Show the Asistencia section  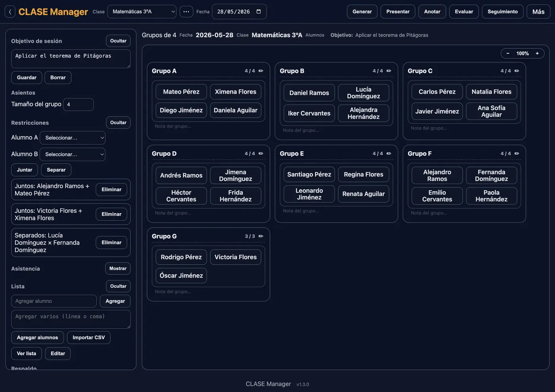pos(118,268)
